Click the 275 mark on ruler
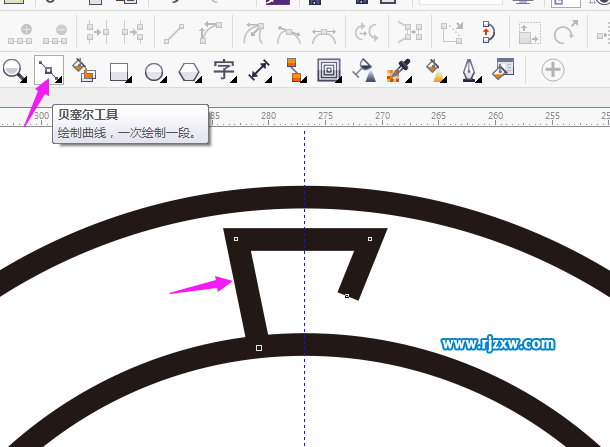610x447 pixels. tap(325, 116)
